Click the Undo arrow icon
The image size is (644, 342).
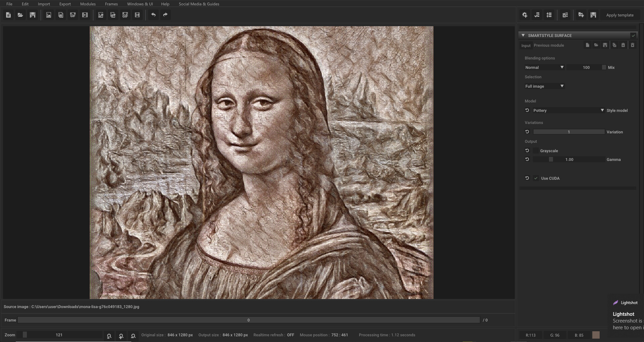click(x=154, y=15)
